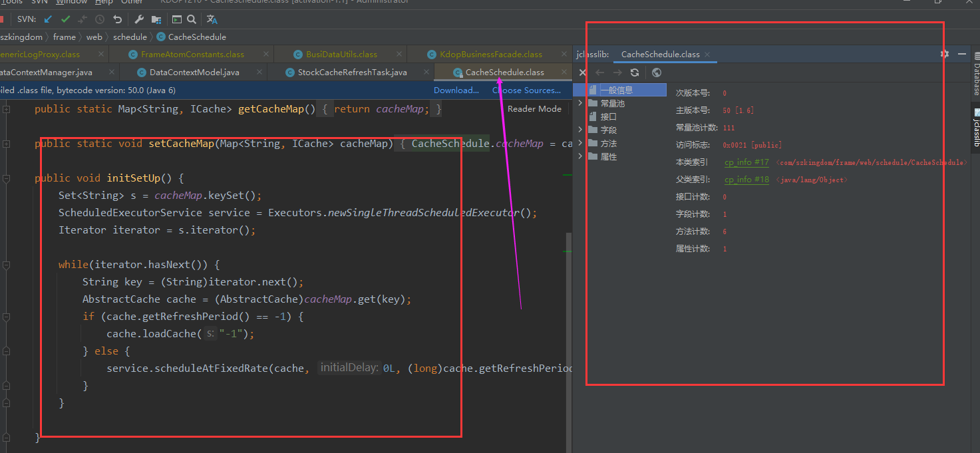Screen dimensions: 980x453
Task: Click the 常量池计数 value 111
Action: [729, 128]
